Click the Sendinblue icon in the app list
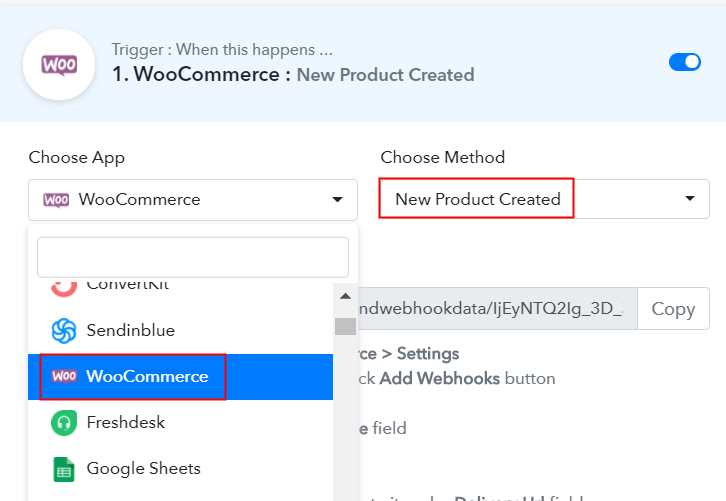This screenshot has height=501, width=726. [x=64, y=330]
